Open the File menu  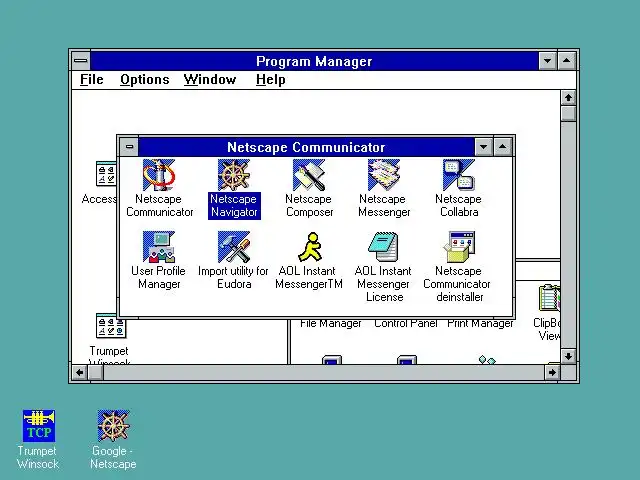point(91,80)
